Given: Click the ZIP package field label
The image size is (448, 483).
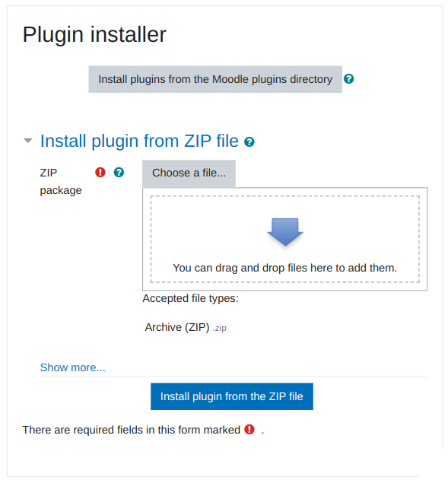Looking at the screenshot, I should pyautogui.click(x=61, y=182).
